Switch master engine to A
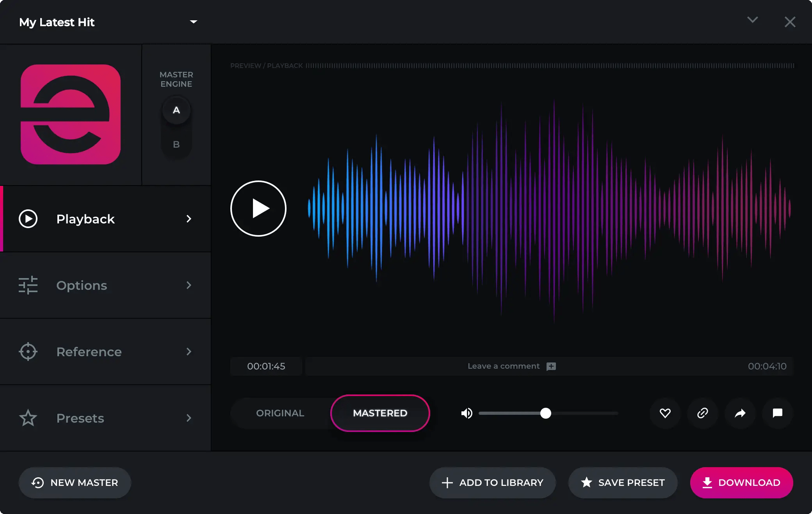This screenshot has width=812, height=514. [x=176, y=111]
